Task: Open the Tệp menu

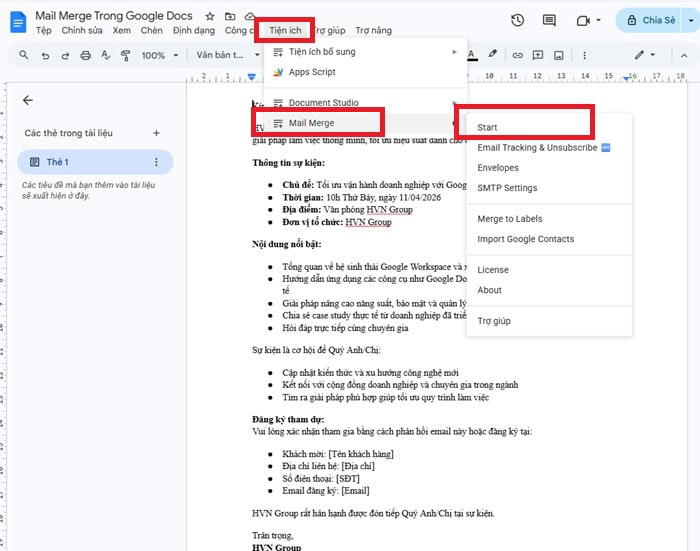Action: tap(44, 30)
